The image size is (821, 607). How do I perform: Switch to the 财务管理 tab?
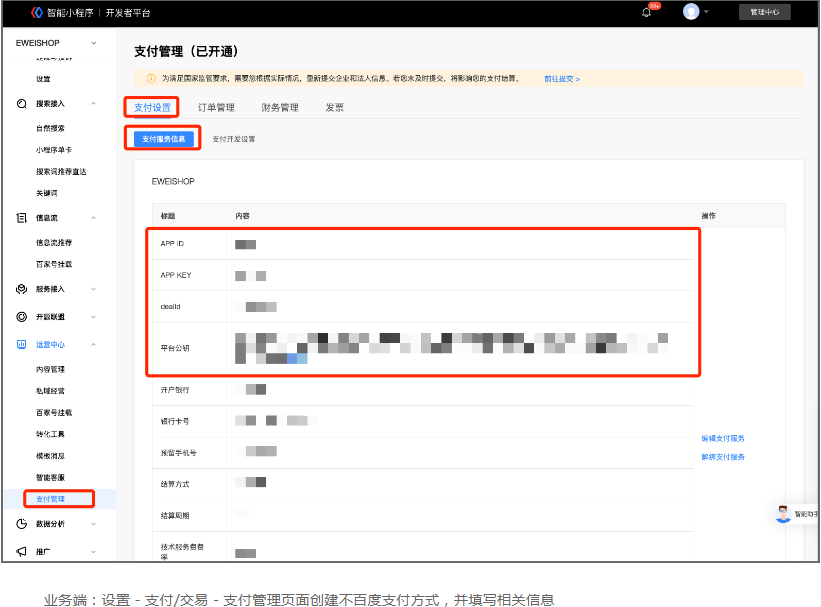coord(280,108)
